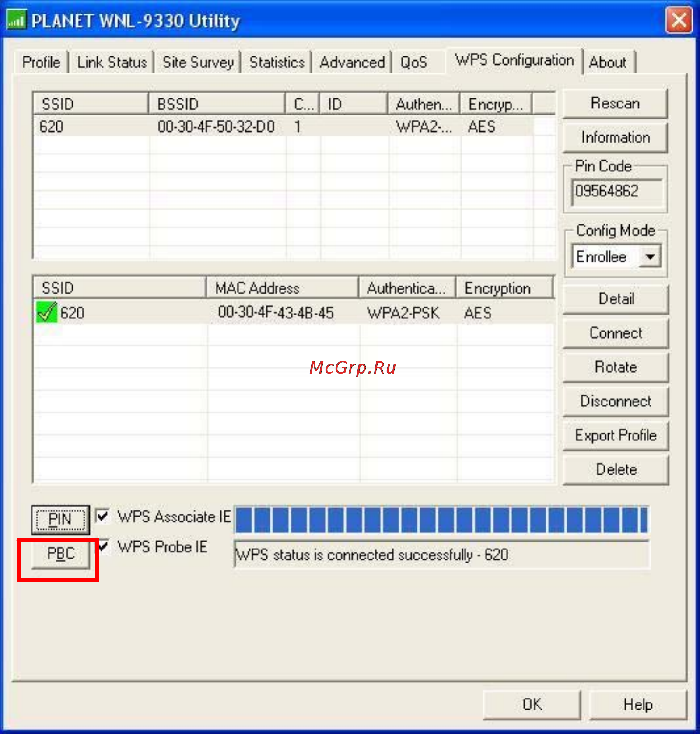This screenshot has height=734, width=700.
Task: Click the BSSID column header
Action: tap(217, 104)
